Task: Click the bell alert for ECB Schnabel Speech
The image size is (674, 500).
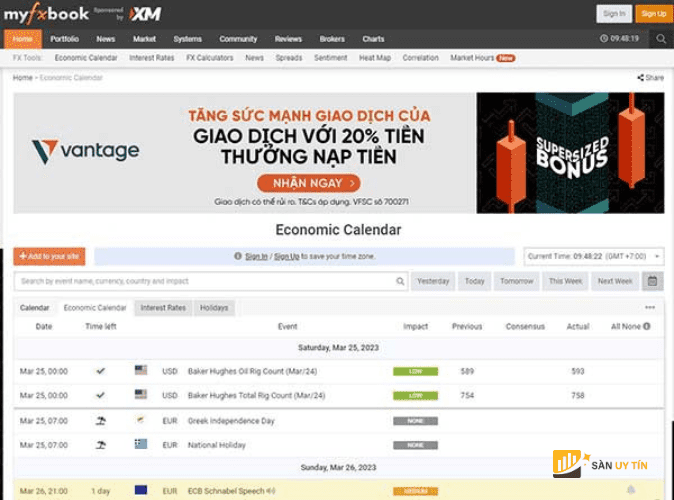Action: [x=631, y=490]
